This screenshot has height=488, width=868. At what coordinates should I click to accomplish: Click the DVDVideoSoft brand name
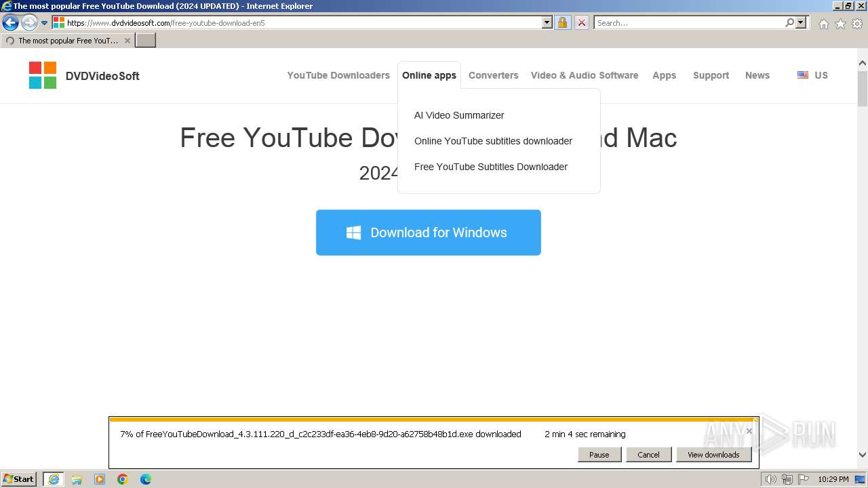coord(102,76)
